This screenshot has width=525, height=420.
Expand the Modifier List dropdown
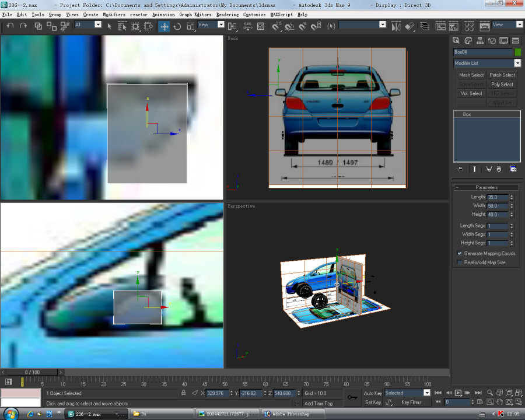(487, 63)
